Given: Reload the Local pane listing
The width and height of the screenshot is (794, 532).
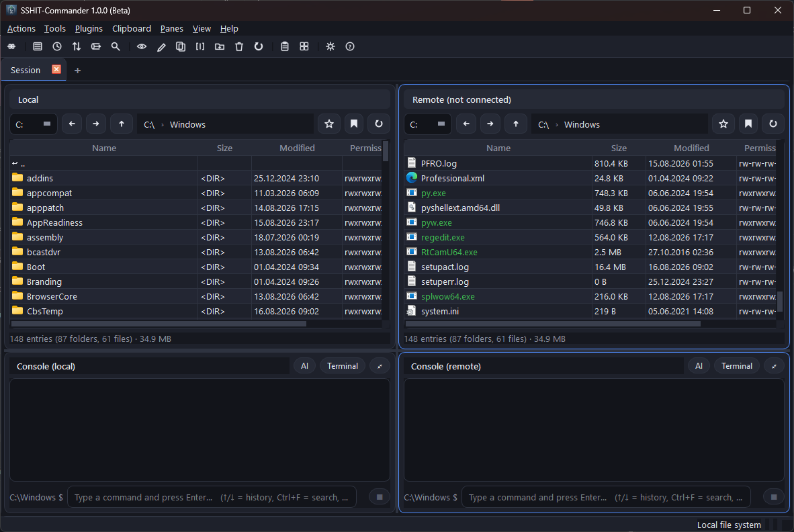Looking at the screenshot, I should (379, 124).
